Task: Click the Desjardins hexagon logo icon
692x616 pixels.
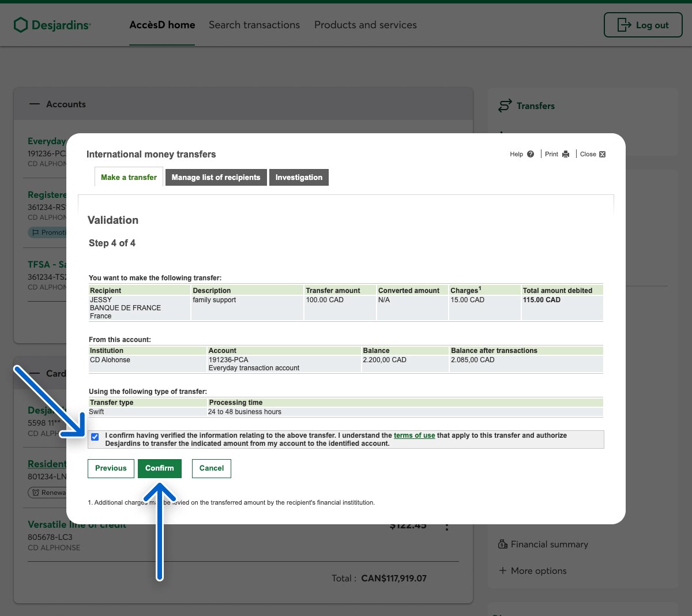Action: click(21, 25)
